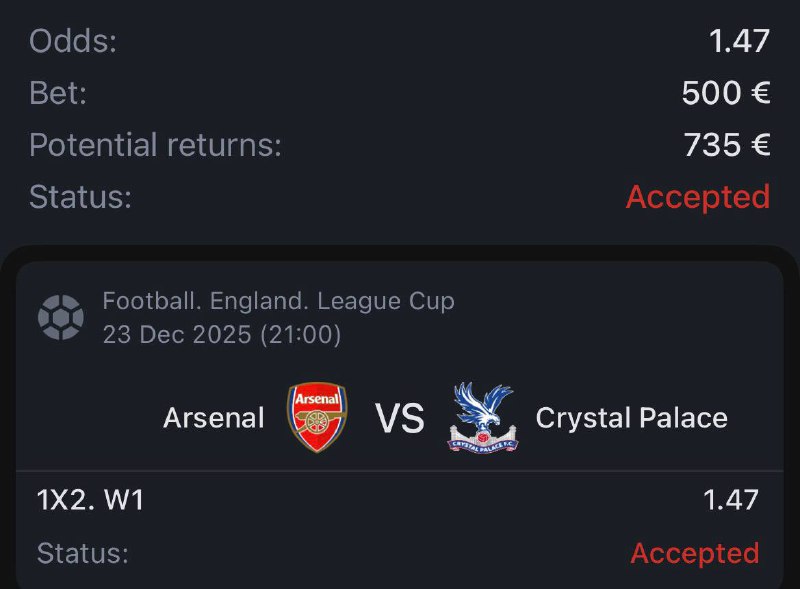Click the VS separator between teams
This screenshot has width=800, height=589.
[x=400, y=418]
